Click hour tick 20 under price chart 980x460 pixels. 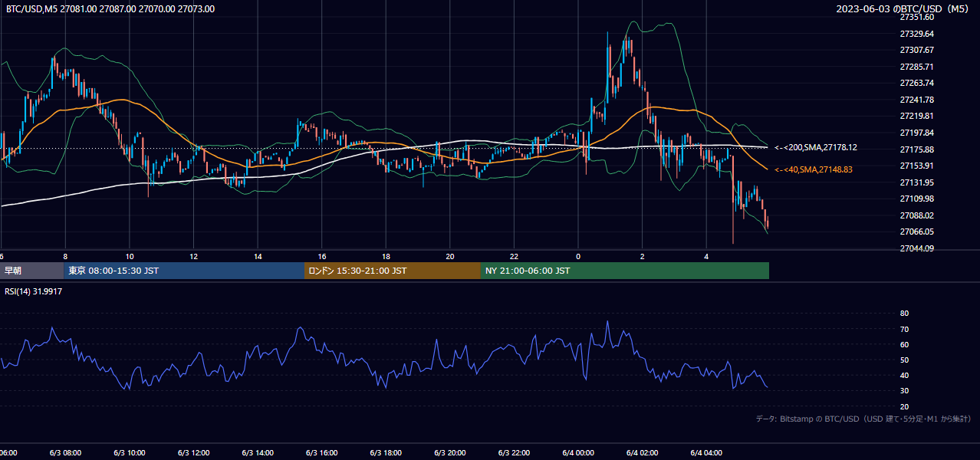pos(450,256)
